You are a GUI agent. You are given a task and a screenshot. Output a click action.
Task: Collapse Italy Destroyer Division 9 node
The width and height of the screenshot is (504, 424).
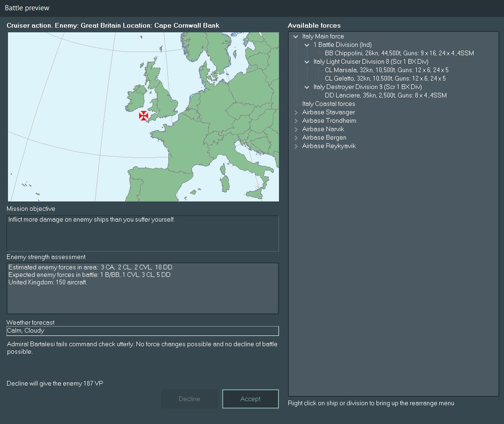tap(307, 87)
